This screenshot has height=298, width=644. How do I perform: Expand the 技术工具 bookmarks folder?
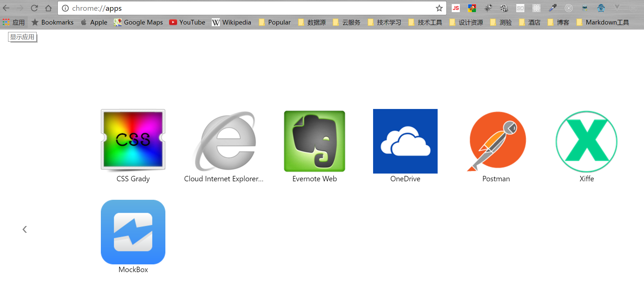tap(426, 22)
